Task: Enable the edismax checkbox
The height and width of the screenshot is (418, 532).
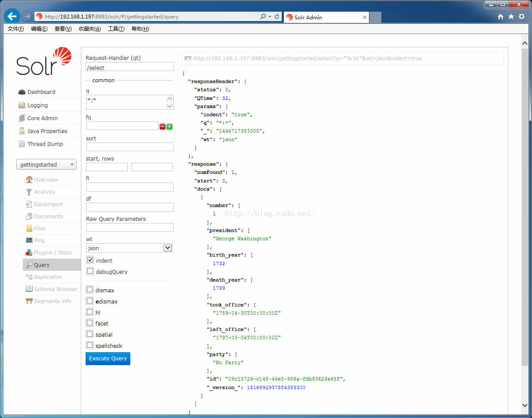Action: coord(90,301)
